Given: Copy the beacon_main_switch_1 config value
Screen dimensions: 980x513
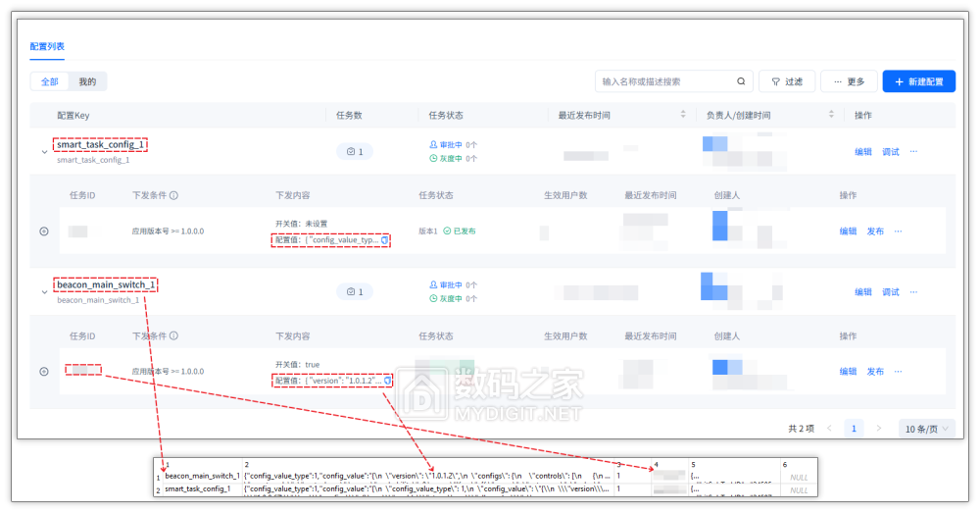Looking at the screenshot, I should click(388, 380).
